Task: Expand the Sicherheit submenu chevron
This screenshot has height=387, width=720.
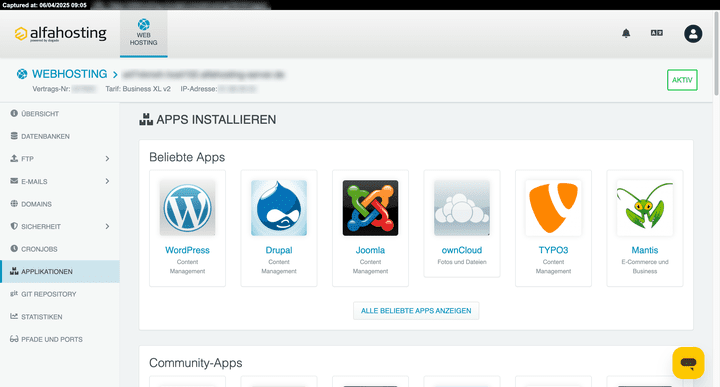Action: pos(107,226)
